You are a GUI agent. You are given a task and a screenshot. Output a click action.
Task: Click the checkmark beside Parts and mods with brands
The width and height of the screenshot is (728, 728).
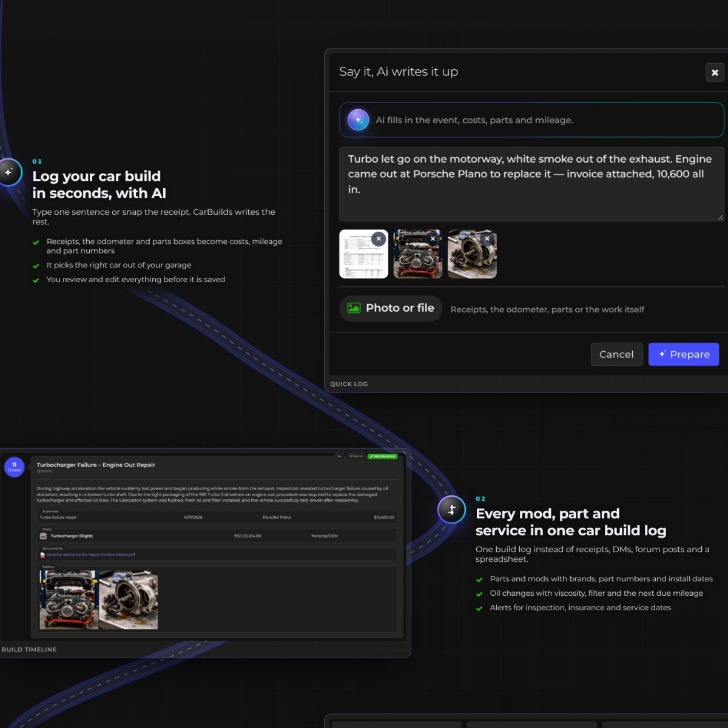click(479, 579)
